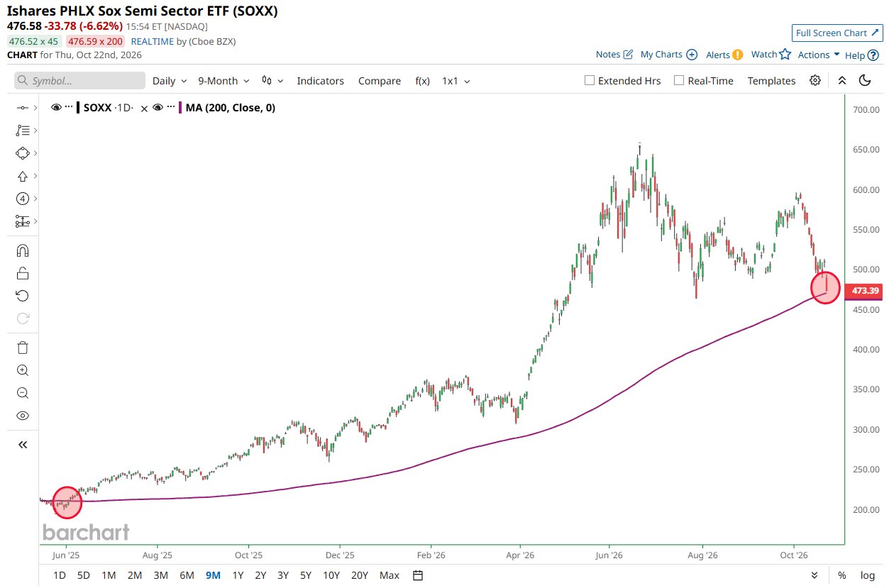Select the 1M range tab

(109, 575)
